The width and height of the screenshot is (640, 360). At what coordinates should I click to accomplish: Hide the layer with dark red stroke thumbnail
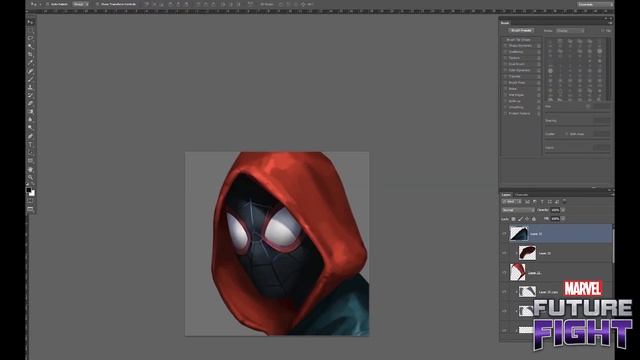click(504, 253)
